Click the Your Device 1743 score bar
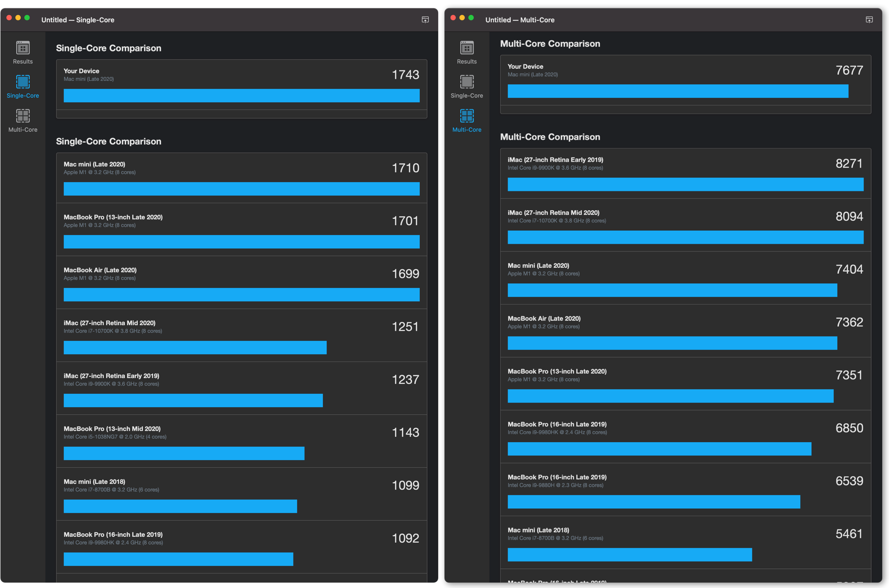Image resolution: width=889 pixels, height=588 pixels. point(241,96)
